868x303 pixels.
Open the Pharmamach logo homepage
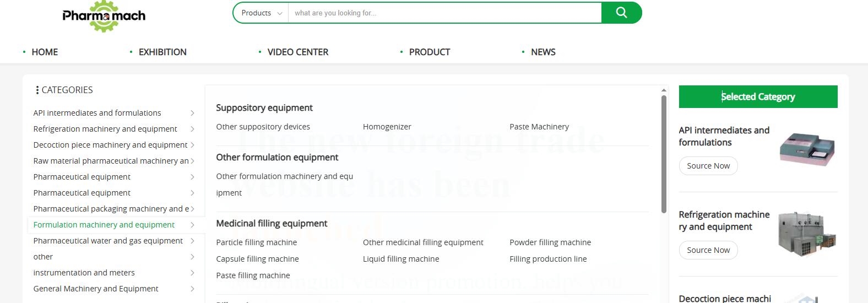[104, 16]
